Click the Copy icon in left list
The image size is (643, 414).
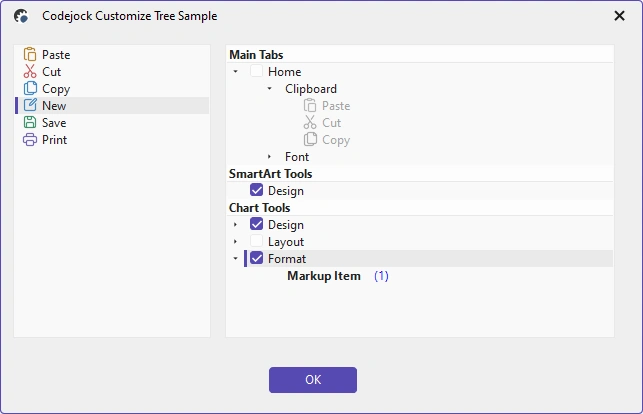point(30,88)
